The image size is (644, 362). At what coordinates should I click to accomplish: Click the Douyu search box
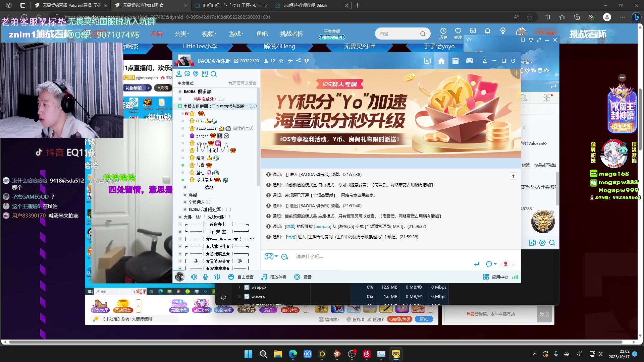point(402,34)
